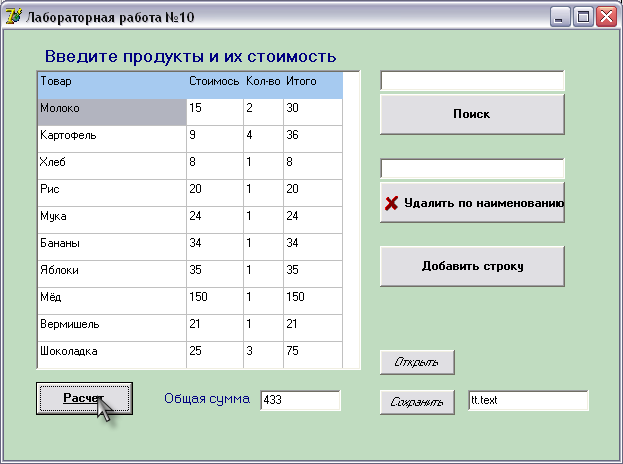Click the Сохранить button
623x464 pixels.
point(417,402)
